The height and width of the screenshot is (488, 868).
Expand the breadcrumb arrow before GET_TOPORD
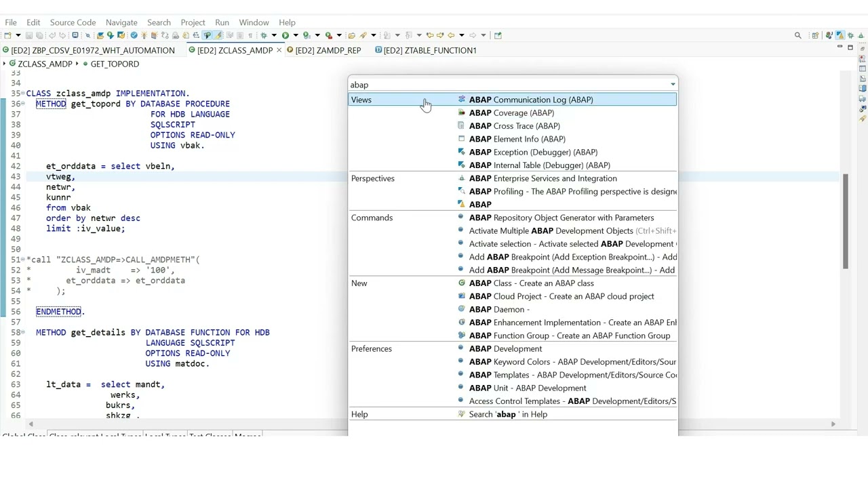[x=77, y=64]
